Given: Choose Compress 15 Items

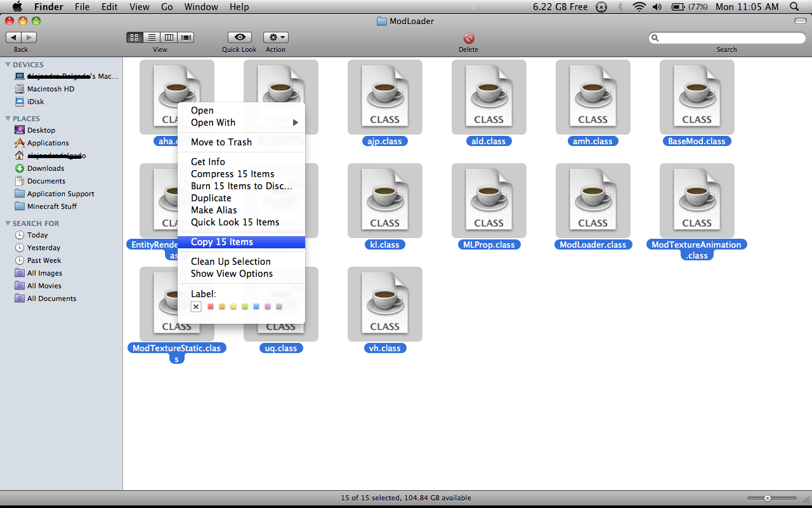Looking at the screenshot, I should (x=241, y=174).
